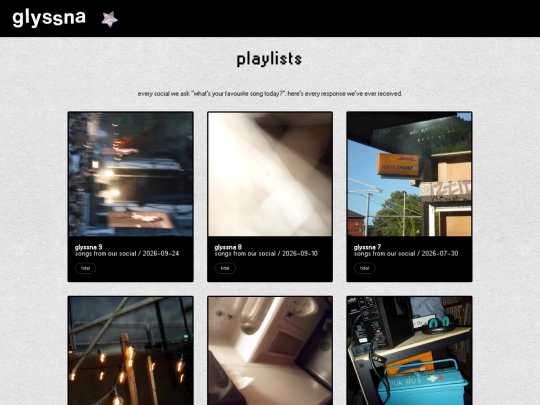Click tidal button under glyssna 9
Viewport: 540px width, 405px height.
click(85, 268)
